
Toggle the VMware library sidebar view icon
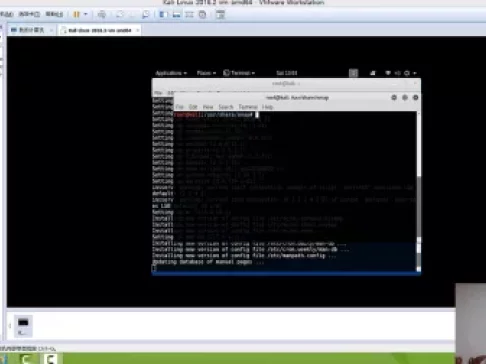tap(163, 14)
